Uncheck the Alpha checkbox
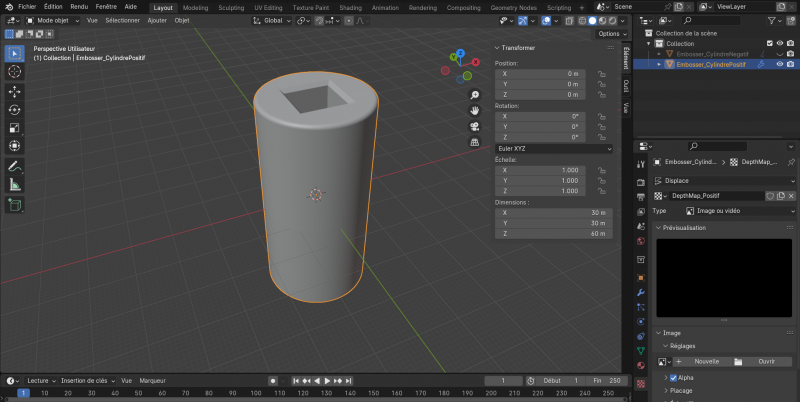This screenshot has width=800, height=402. [x=673, y=378]
